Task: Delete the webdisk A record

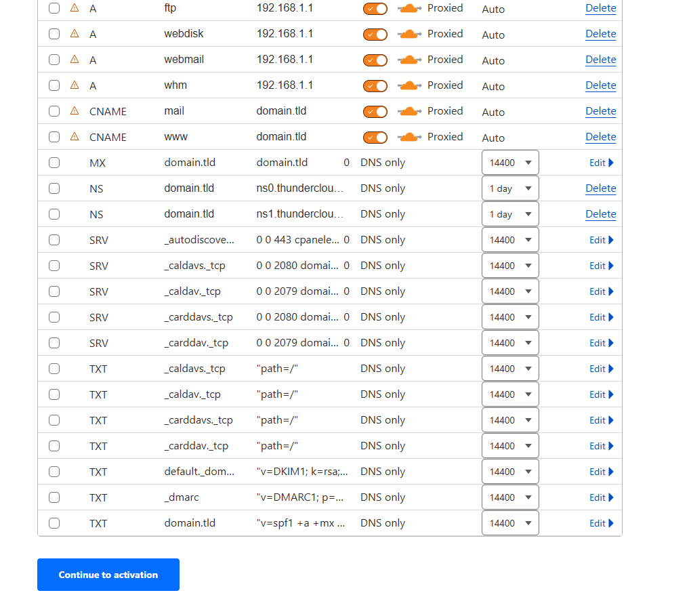Action: click(x=601, y=34)
